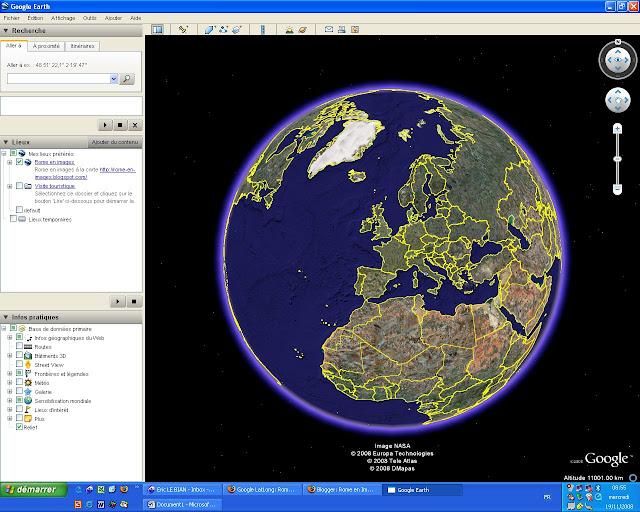
Task: Click the Sensibilisation mondiale globe icon
Action: click(x=28, y=401)
